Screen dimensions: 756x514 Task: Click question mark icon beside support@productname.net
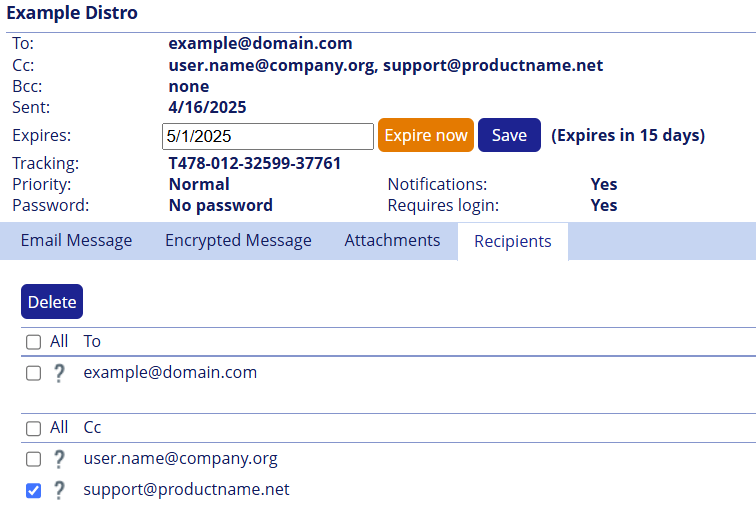pos(59,490)
